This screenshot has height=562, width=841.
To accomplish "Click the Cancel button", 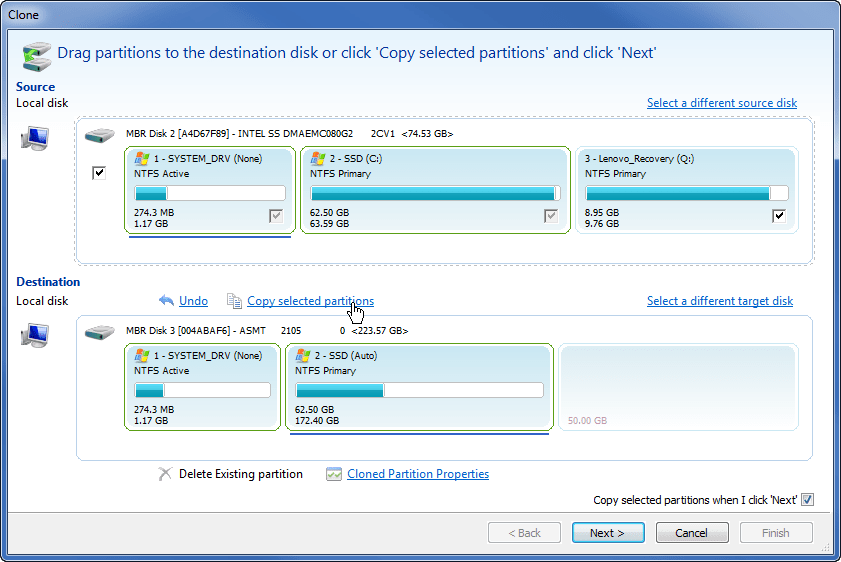I will pos(692,533).
